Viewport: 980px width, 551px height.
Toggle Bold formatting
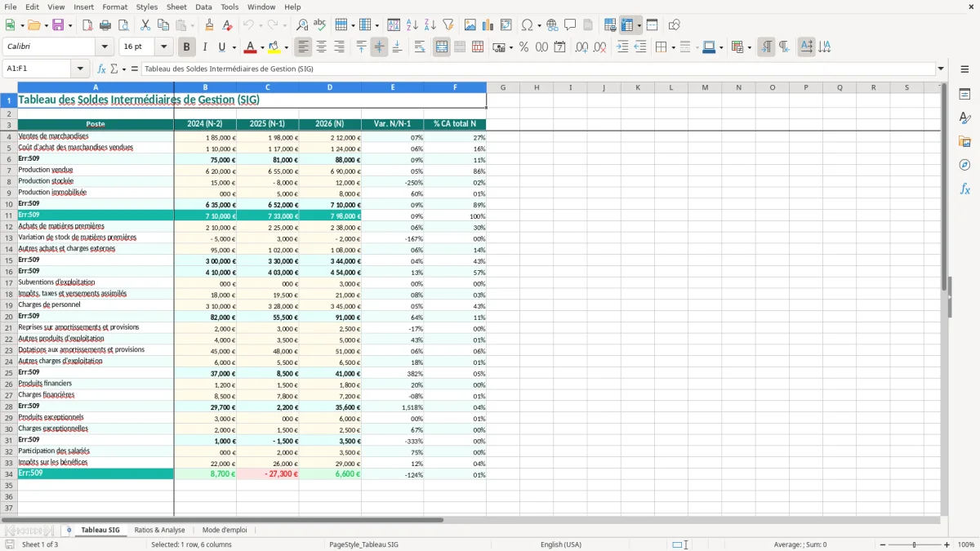click(x=187, y=47)
